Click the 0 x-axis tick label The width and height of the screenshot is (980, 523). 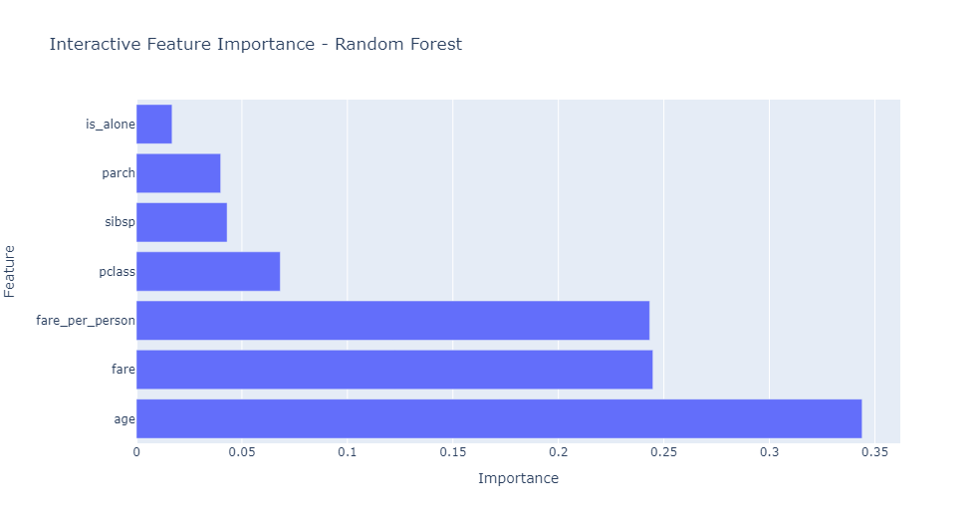[136, 452]
